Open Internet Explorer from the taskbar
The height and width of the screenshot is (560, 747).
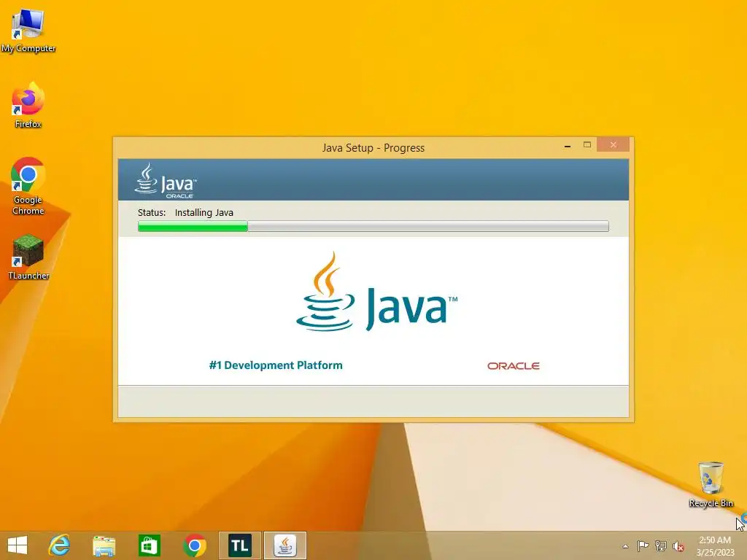59,545
